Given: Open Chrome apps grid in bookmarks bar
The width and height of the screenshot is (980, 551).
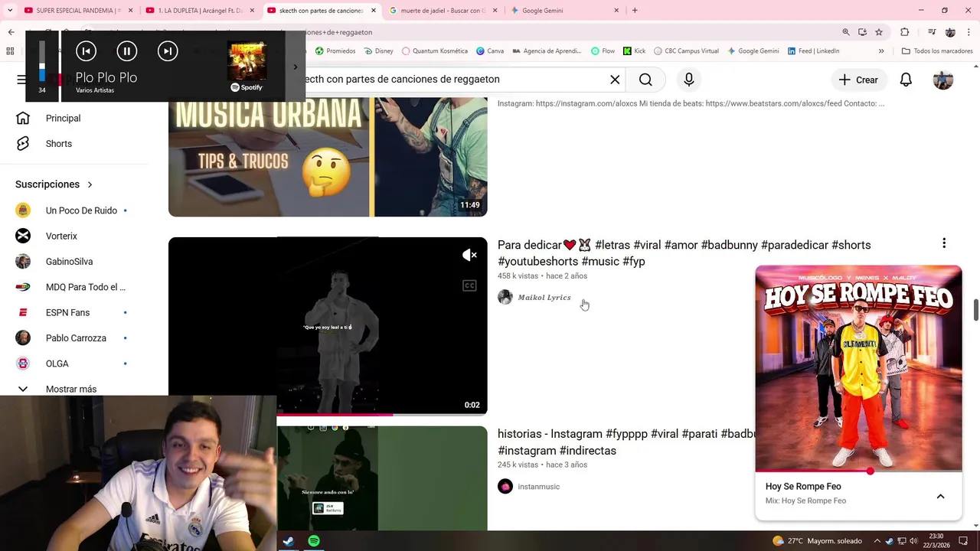Looking at the screenshot, I should (10, 51).
